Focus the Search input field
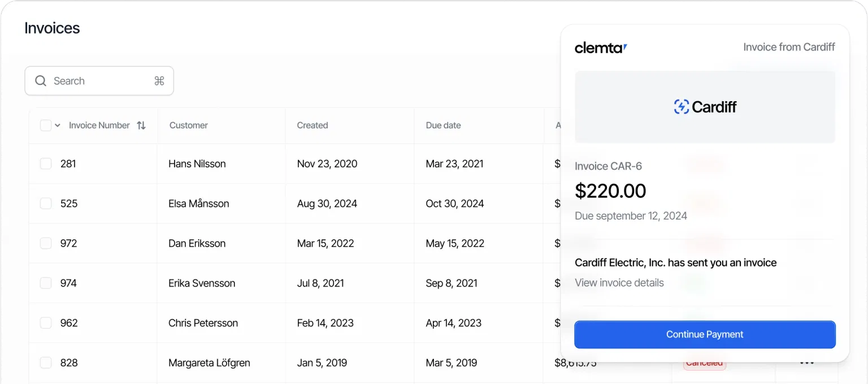The height and width of the screenshot is (384, 868). 99,81
